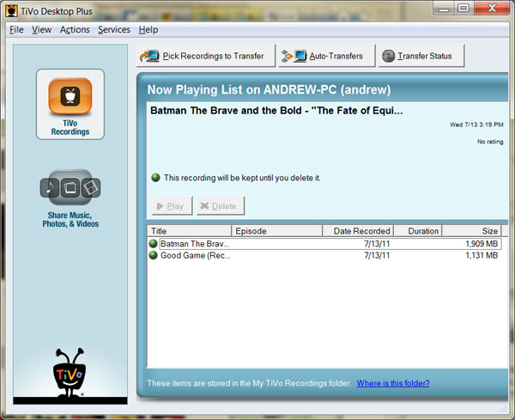This screenshot has width=515, height=420.
Task: Open the Auto-Transfers button
Action: [x=327, y=56]
